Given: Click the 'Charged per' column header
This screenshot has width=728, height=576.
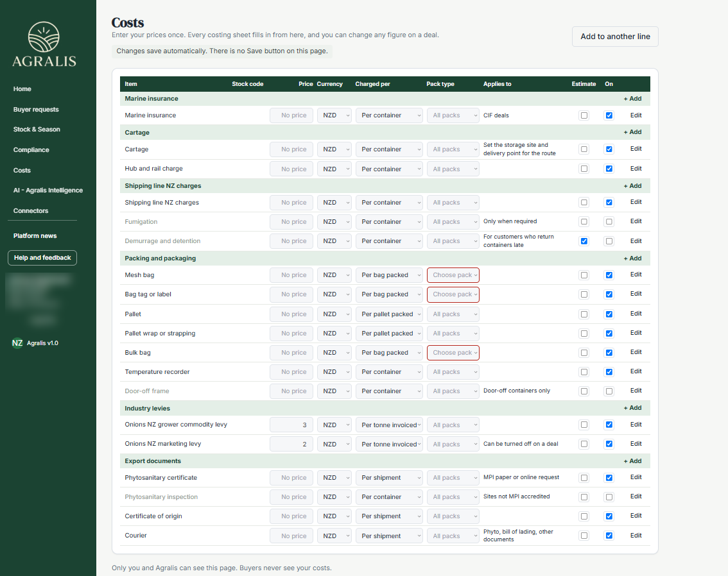Looking at the screenshot, I should point(372,84).
